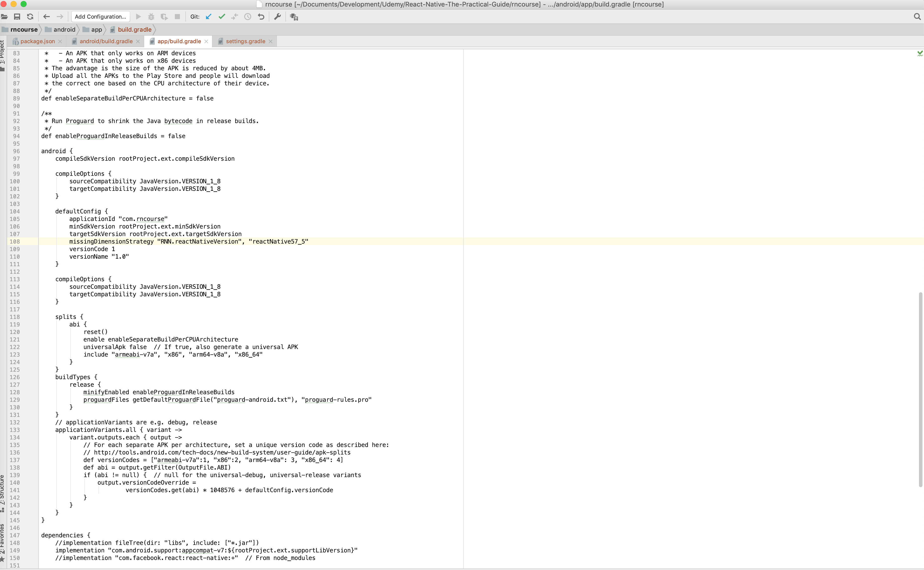Open Git Show History clock icon

point(248,17)
